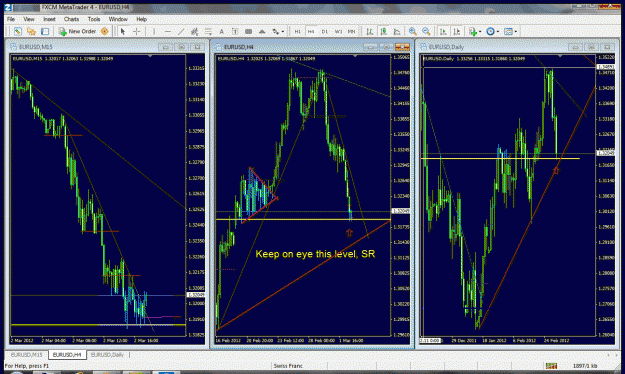Click the connection status bars icon
The image size is (625, 374).
click(x=552, y=366)
